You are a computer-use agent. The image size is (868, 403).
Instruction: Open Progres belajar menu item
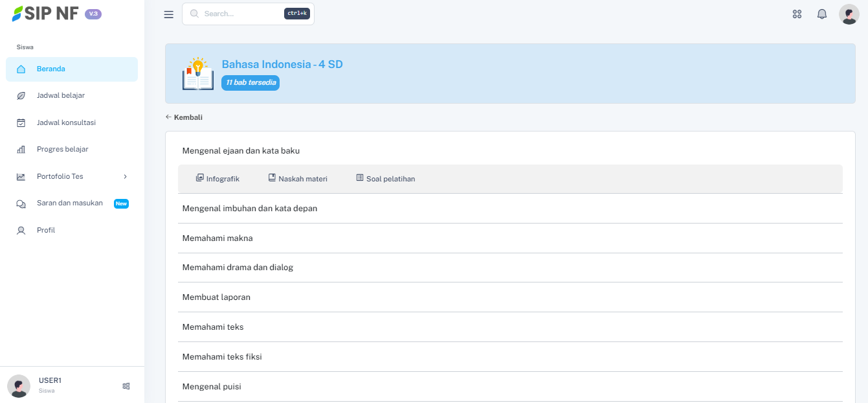62,150
